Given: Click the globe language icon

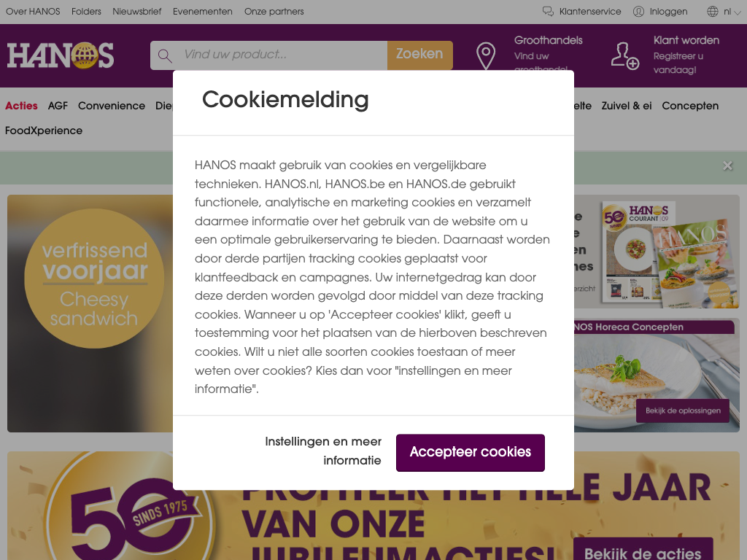Looking at the screenshot, I should click(712, 12).
